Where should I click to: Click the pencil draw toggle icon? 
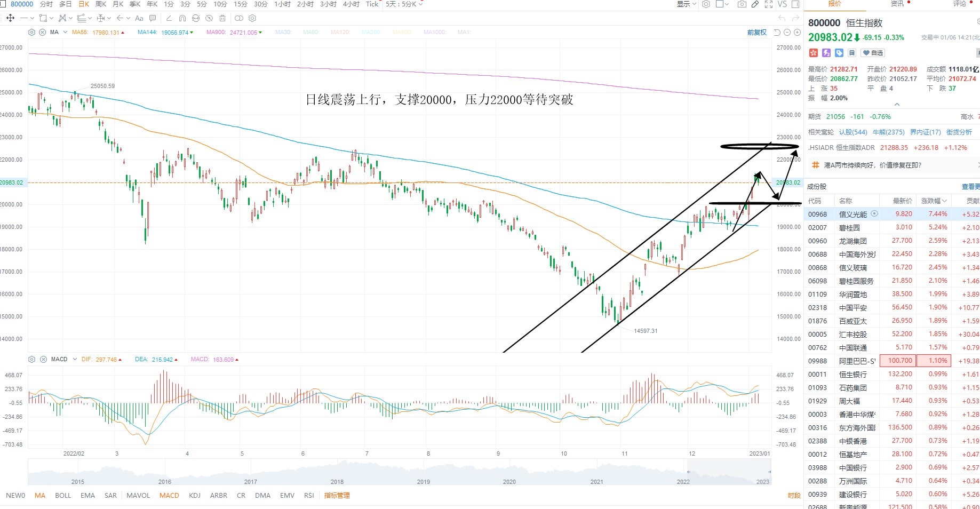[755, 4]
